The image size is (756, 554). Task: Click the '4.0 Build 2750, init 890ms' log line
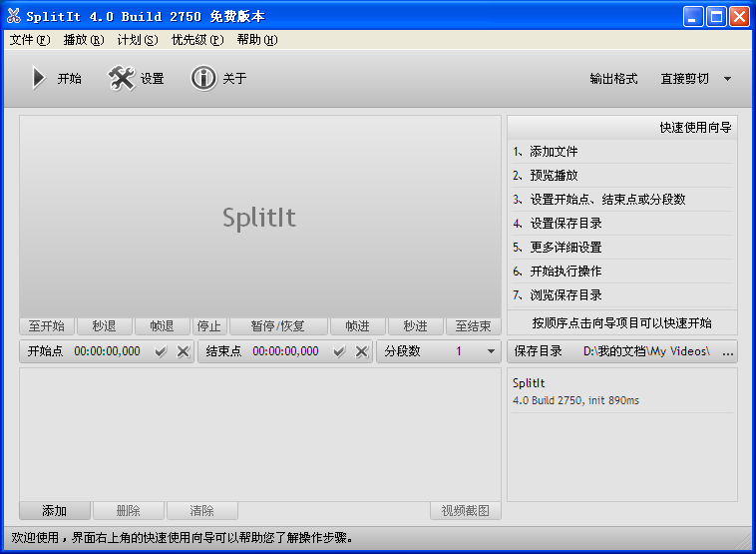[575, 400]
